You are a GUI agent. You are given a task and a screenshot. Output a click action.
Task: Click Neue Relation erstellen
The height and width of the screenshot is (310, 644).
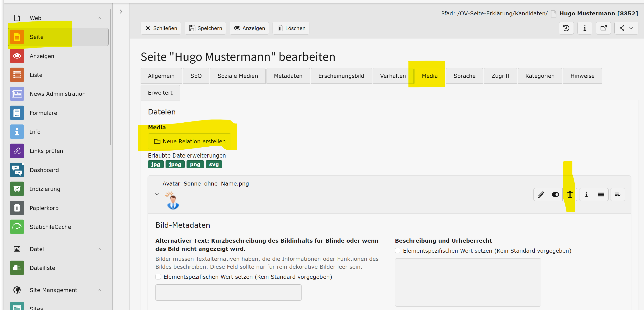[190, 141]
